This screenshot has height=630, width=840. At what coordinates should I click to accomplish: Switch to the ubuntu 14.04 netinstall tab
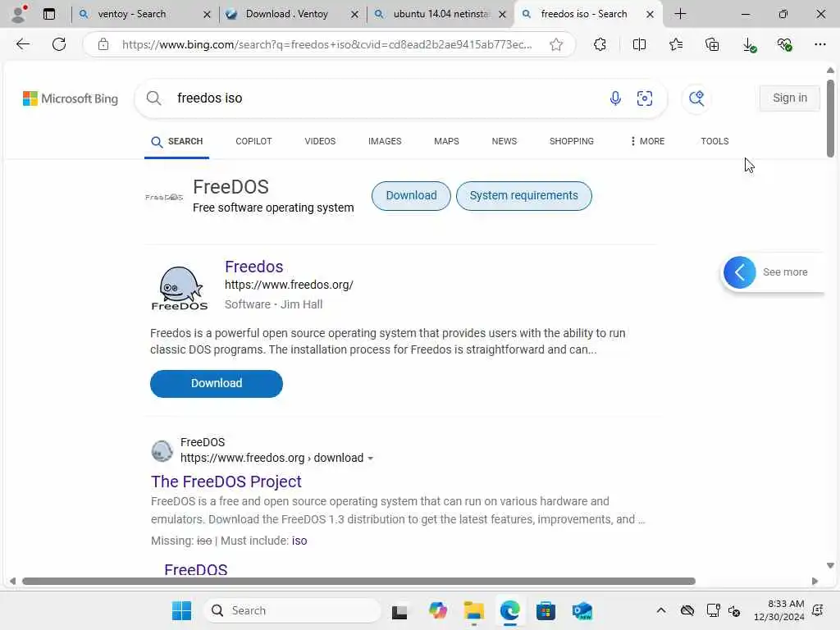coord(441,14)
